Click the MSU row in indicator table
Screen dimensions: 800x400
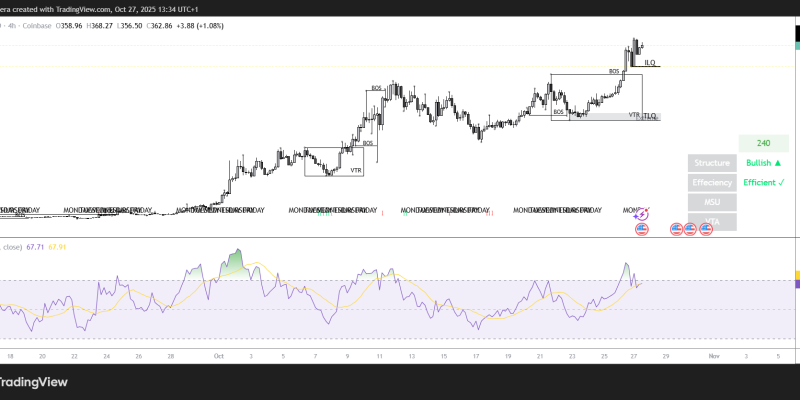coord(712,203)
